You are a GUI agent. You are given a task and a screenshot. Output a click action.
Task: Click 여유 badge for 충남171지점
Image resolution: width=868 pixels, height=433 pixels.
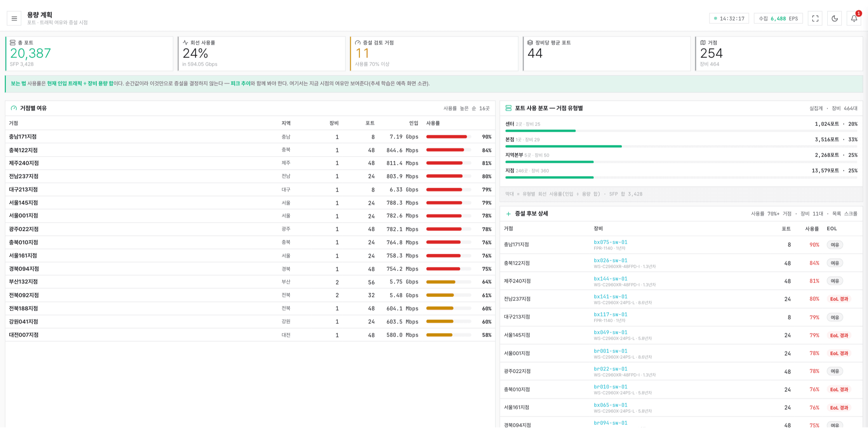(x=835, y=245)
